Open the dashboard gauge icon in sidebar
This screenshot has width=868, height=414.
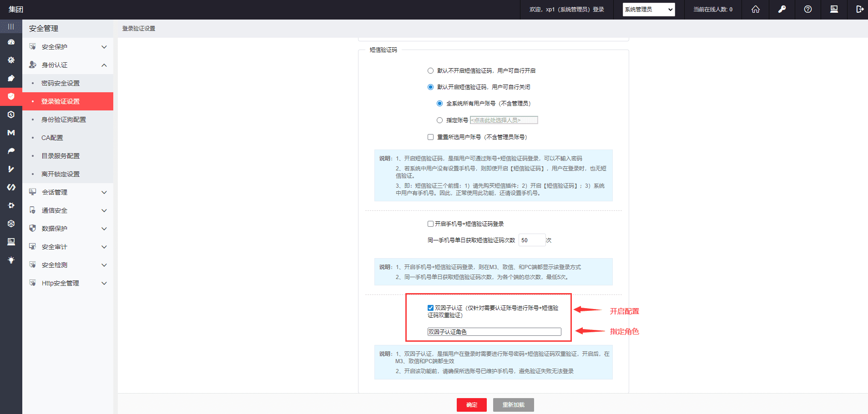(x=11, y=42)
